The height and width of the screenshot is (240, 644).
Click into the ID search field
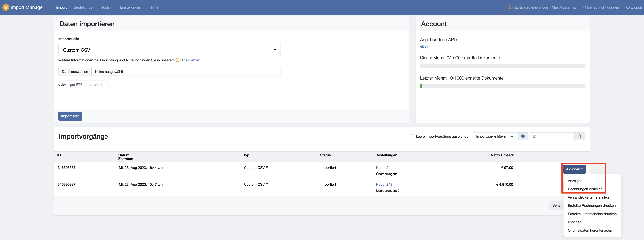[551, 136]
